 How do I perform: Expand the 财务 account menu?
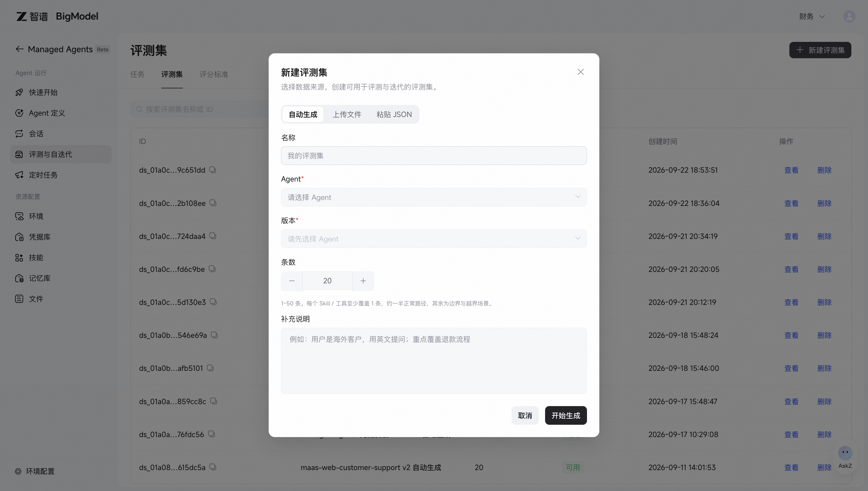coord(812,16)
